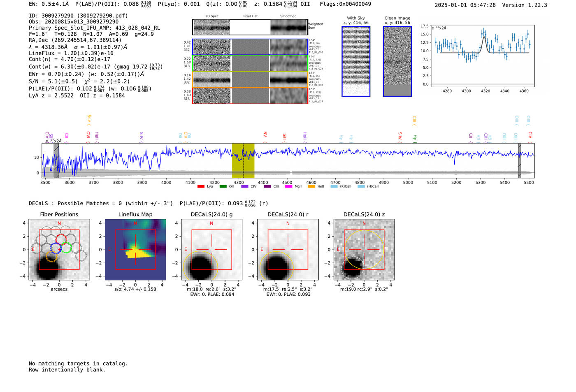Click the hatched gray band near 5460
576x392 pixels.
[x=520, y=160]
